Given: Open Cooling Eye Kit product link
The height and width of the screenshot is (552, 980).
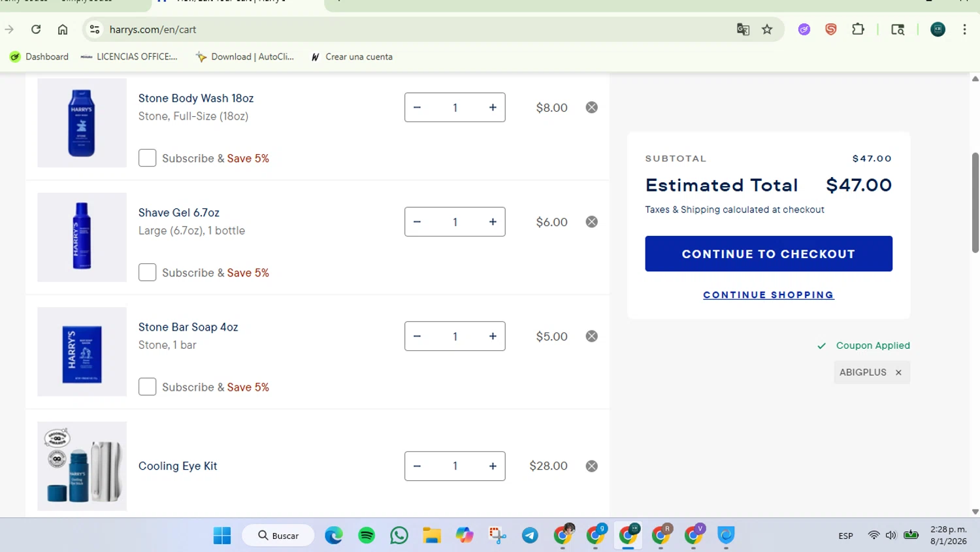Looking at the screenshot, I should 178,466.
